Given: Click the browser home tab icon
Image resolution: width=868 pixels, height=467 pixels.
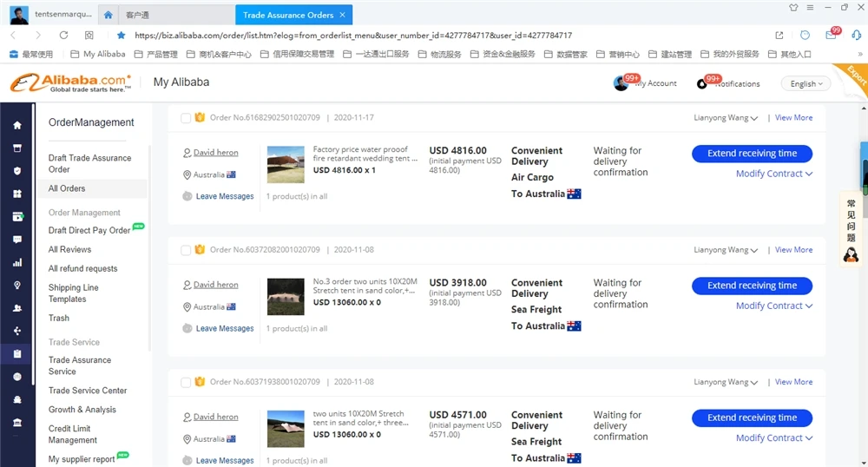Looking at the screenshot, I should pyautogui.click(x=108, y=15).
